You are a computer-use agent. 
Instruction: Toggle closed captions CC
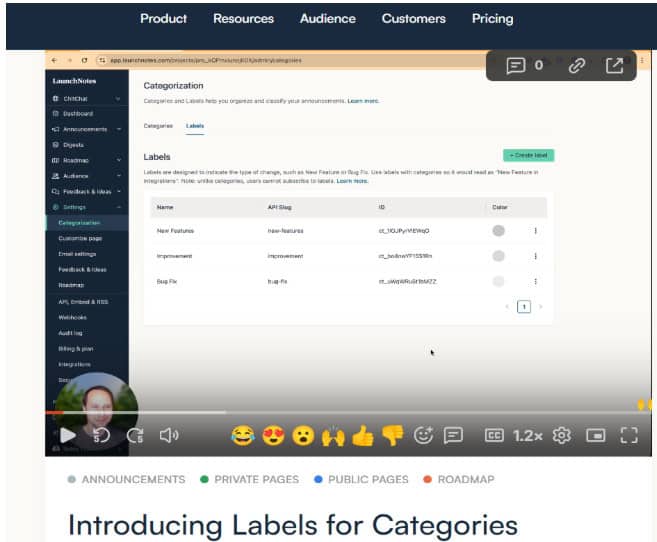(x=494, y=436)
